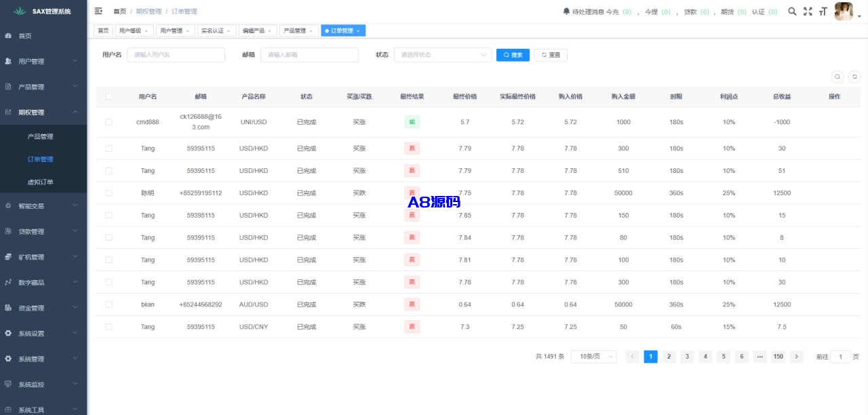Screen dimensions: 868x415
Task: Open the header search magnifier icon
Action: (x=792, y=12)
